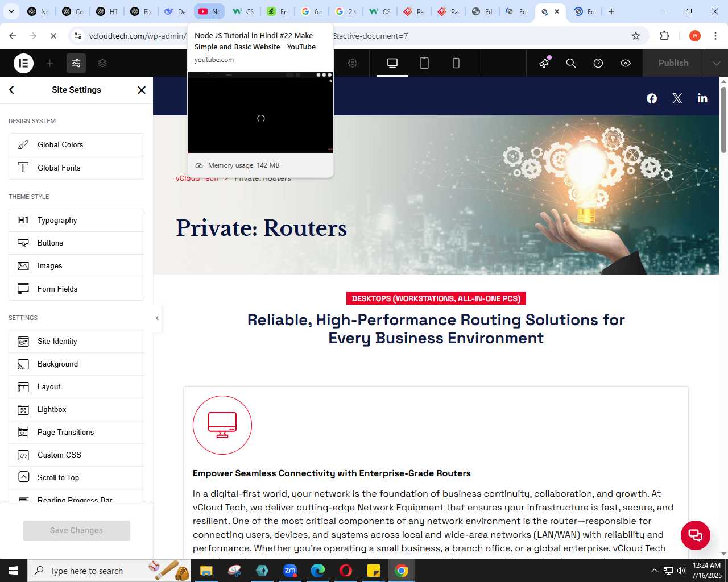
Task: Close the Site Settings panel
Action: coord(142,90)
